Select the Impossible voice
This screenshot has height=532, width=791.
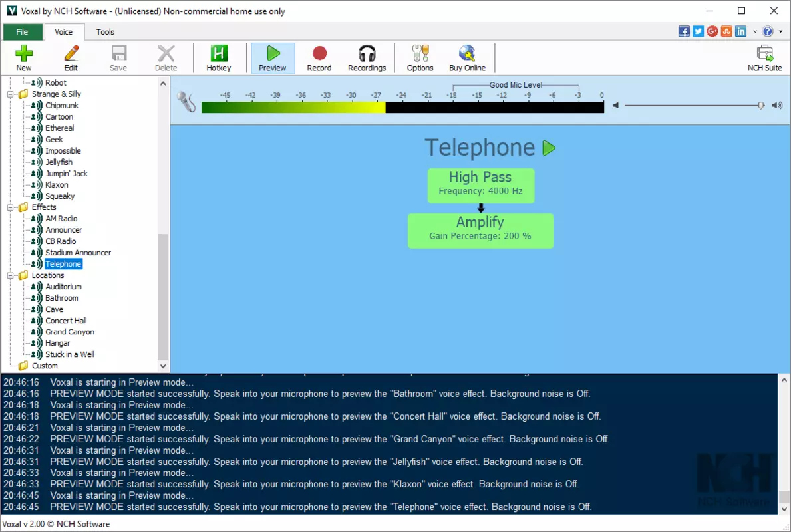(63, 151)
